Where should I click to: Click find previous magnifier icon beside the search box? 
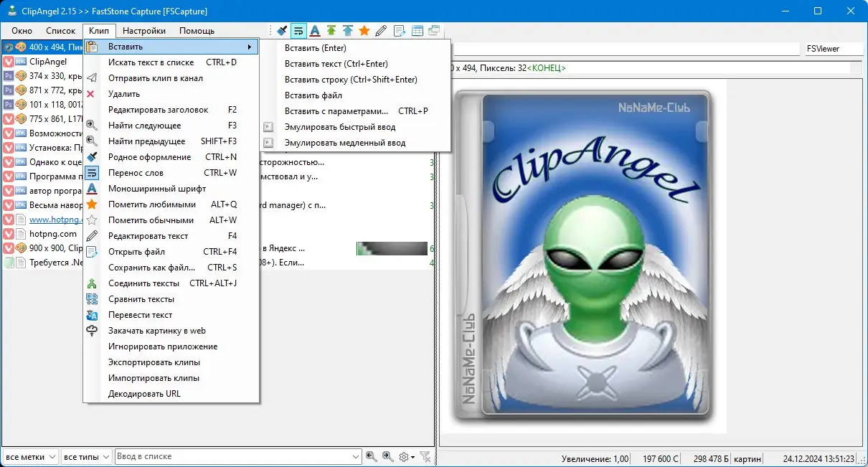[x=371, y=456]
